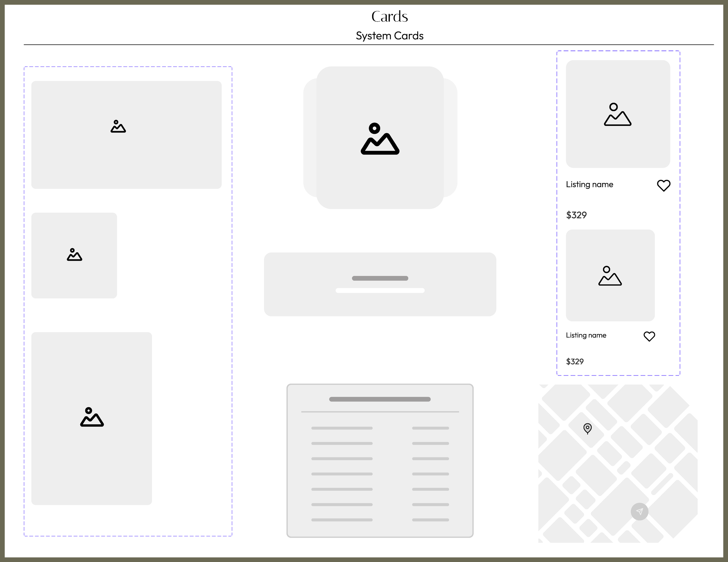The width and height of the screenshot is (728, 562).
Task: Click image icon in wide landscape placeholder card
Action: [118, 127]
